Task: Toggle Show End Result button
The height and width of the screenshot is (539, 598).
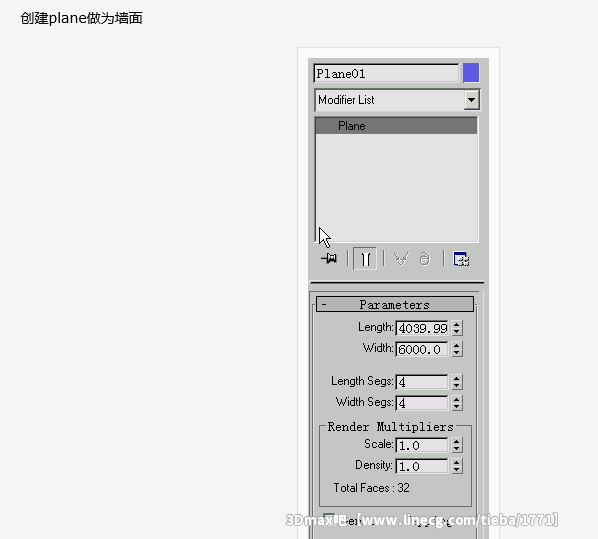Action: pos(365,259)
